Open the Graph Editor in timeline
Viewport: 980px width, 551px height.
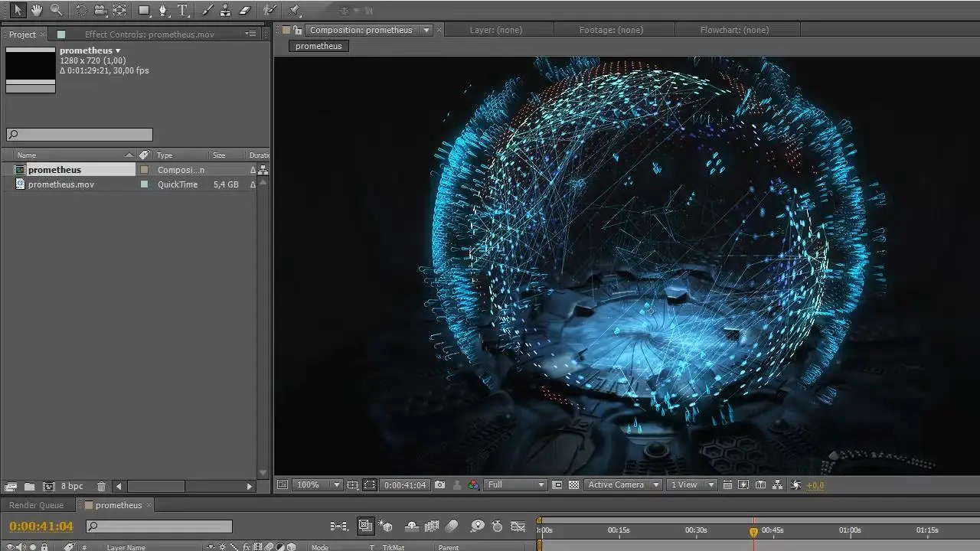click(x=518, y=526)
